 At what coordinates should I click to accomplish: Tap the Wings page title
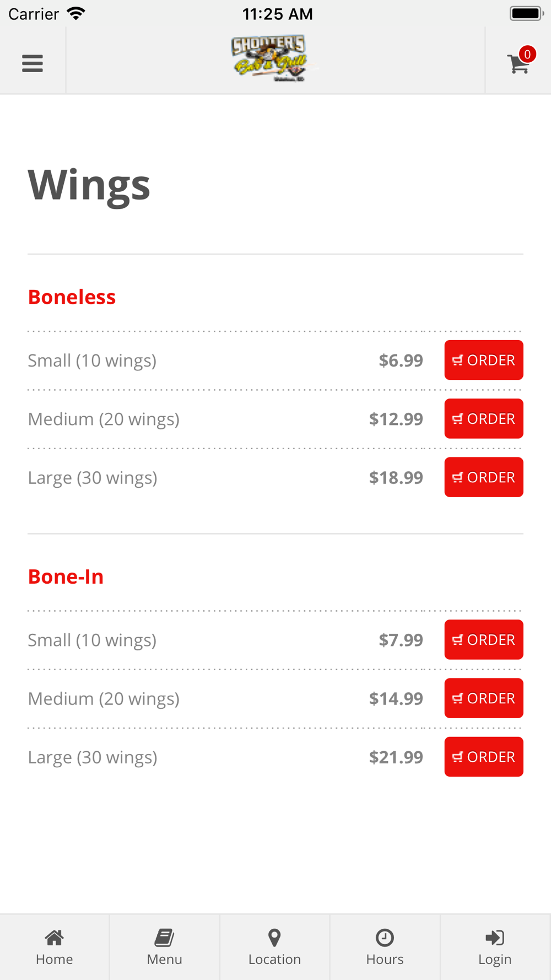[89, 185]
